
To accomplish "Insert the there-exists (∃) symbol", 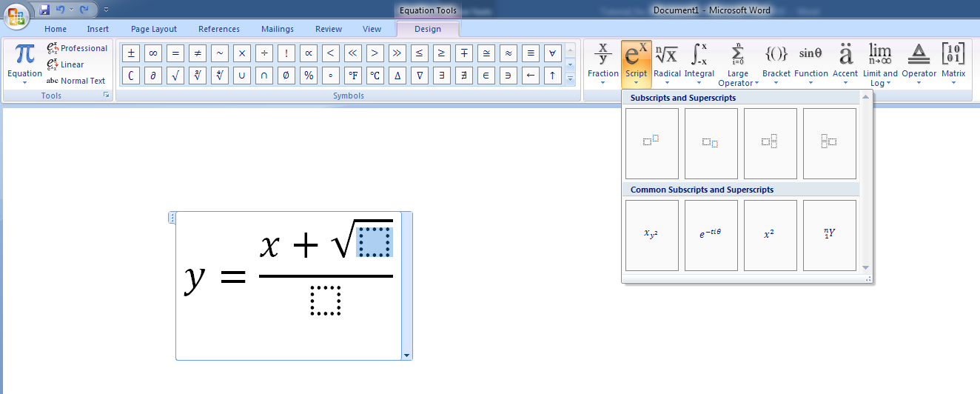I will tap(442, 76).
